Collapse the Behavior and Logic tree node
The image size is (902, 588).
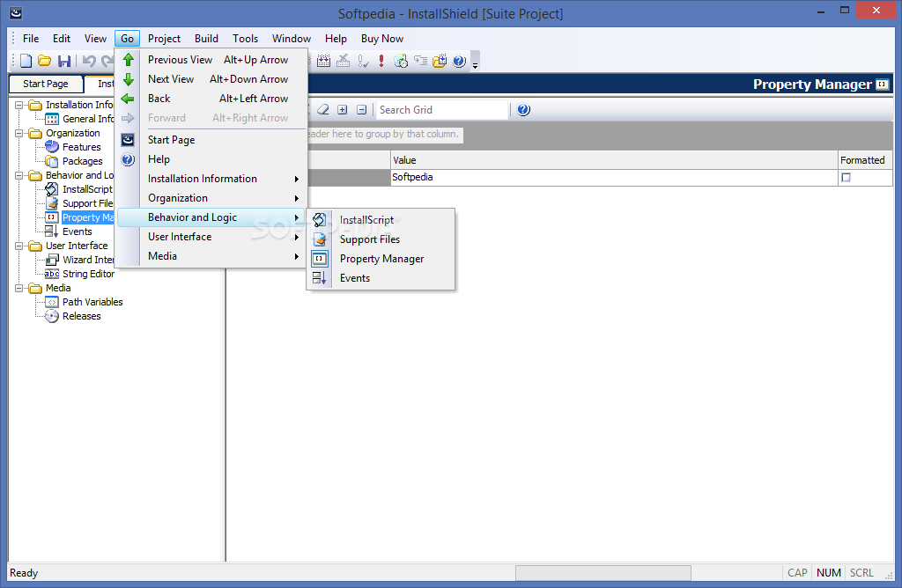19,175
